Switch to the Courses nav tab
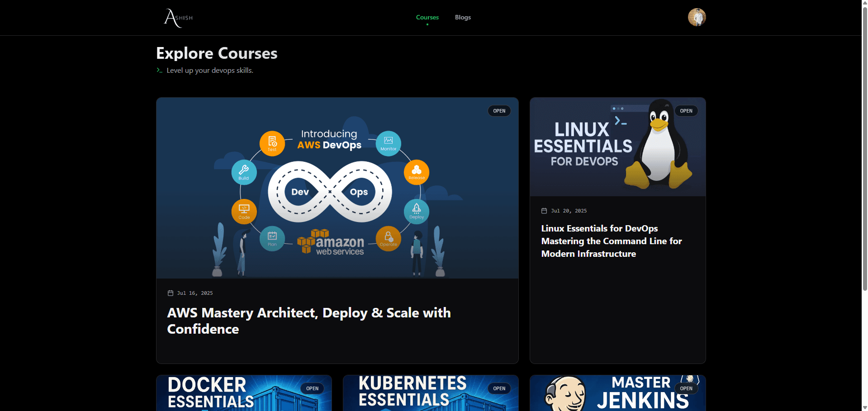 [427, 17]
